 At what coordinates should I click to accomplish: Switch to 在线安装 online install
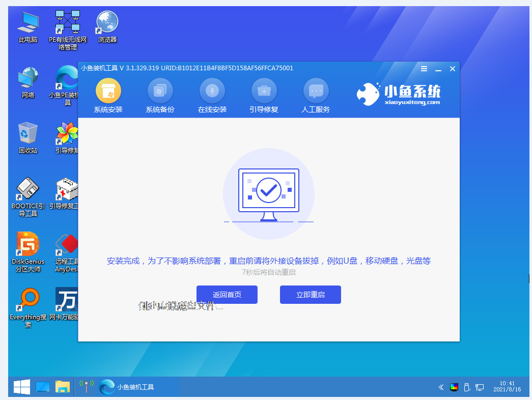click(x=212, y=96)
